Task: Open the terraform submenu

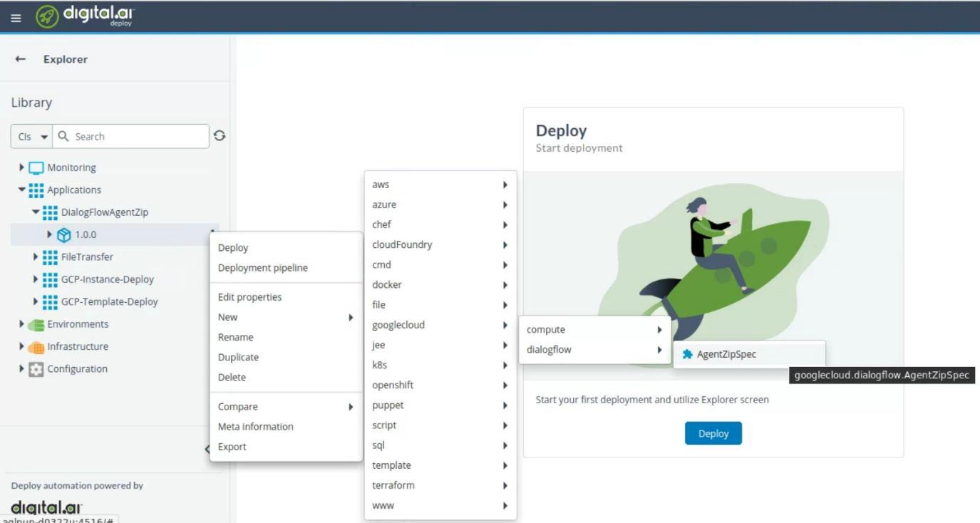Action: pyautogui.click(x=440, y=485)
